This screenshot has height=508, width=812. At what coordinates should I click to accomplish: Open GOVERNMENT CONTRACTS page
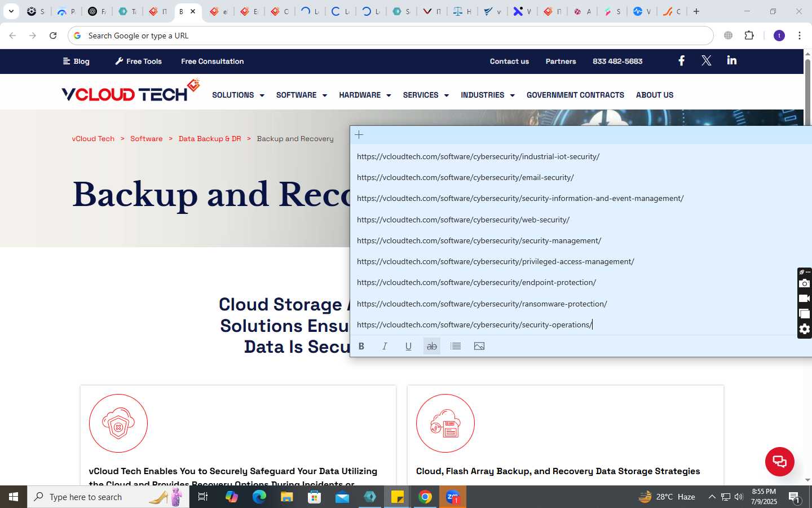(575, 95)
